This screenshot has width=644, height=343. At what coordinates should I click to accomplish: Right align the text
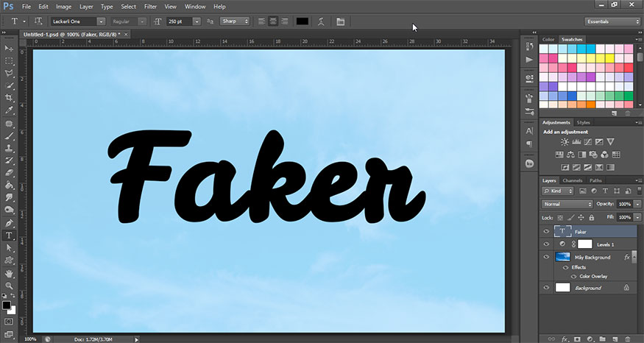click(284, 21)
